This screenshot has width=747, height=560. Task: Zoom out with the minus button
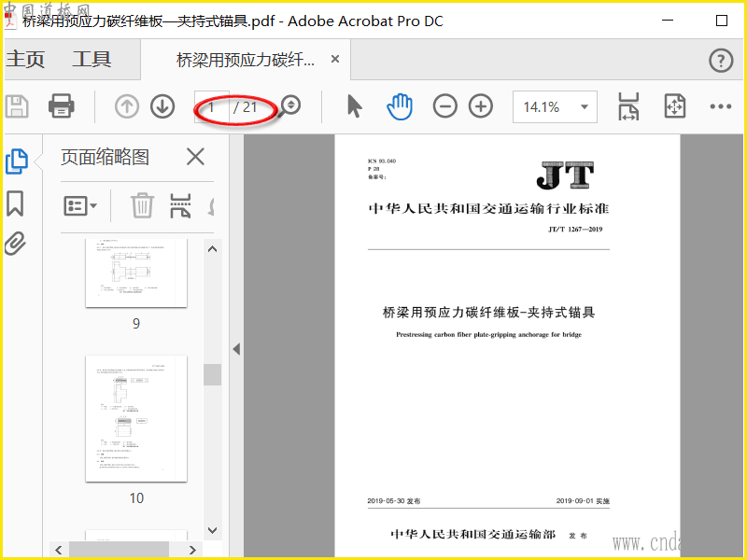tap(445, 106)
